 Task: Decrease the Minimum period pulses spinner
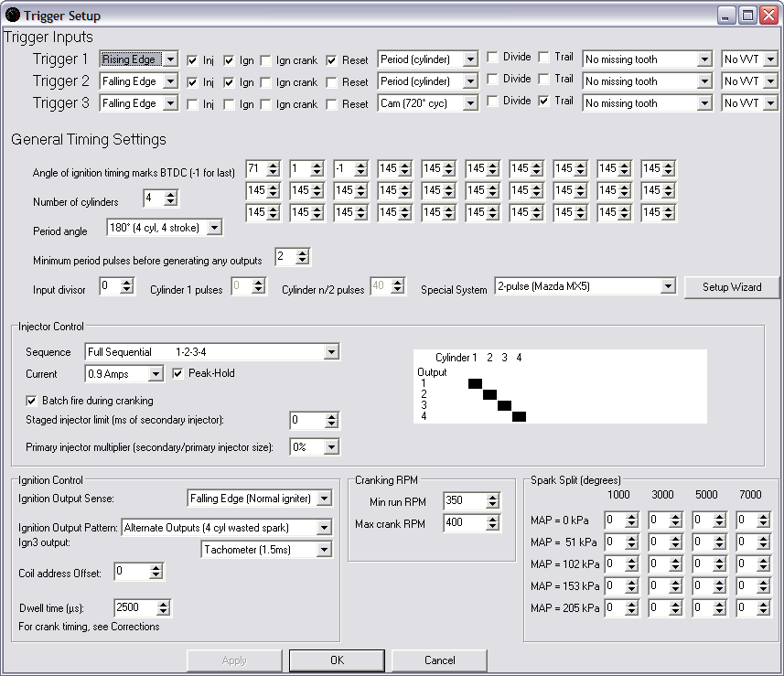pyautogui.click(x=303, y=262)
